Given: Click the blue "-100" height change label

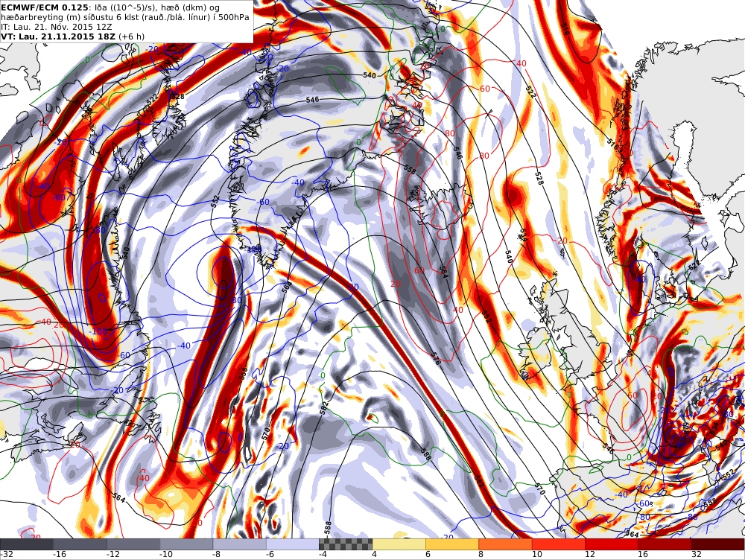Looking at the screenshot, I should point(99,331).
